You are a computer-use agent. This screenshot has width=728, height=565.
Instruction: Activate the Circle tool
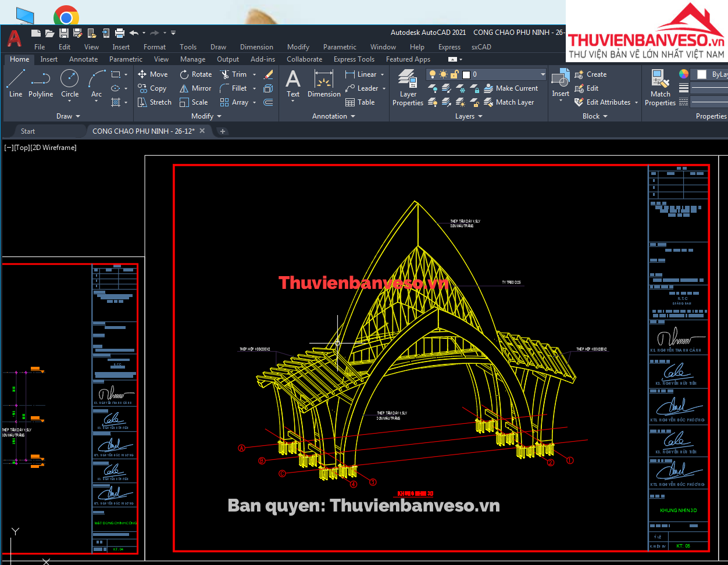click(70, 83)
